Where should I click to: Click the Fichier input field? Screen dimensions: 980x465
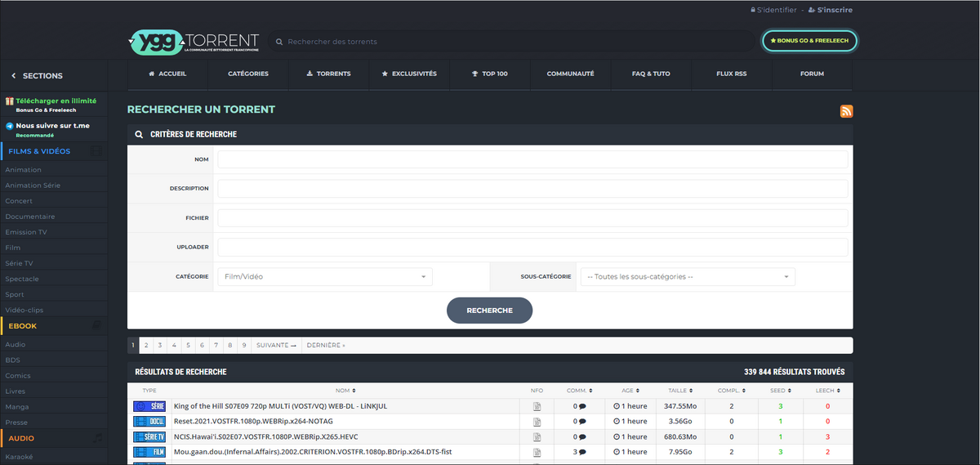(532, 218)
